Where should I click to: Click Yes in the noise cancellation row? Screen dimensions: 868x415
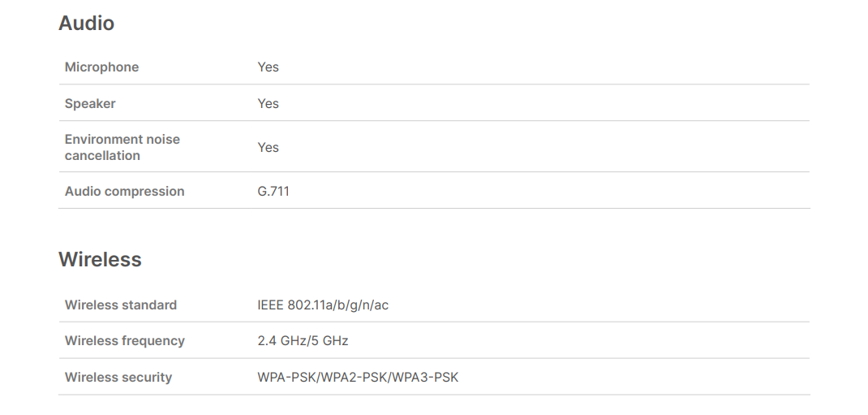click(268, 148)
